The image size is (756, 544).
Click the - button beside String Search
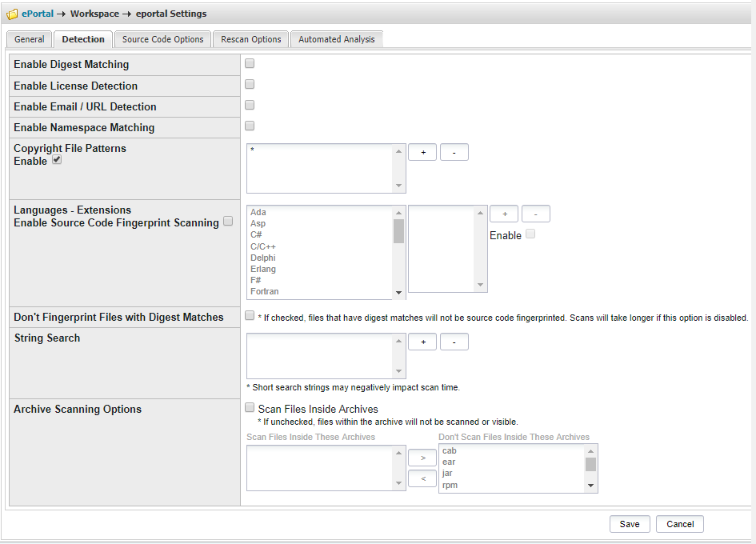(454, 342)
